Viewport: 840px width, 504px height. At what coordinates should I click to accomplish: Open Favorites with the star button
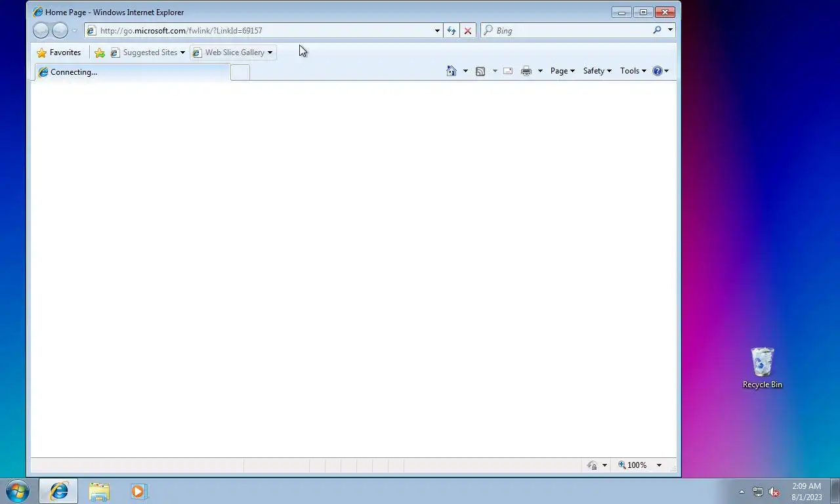(x=59, y=52)
